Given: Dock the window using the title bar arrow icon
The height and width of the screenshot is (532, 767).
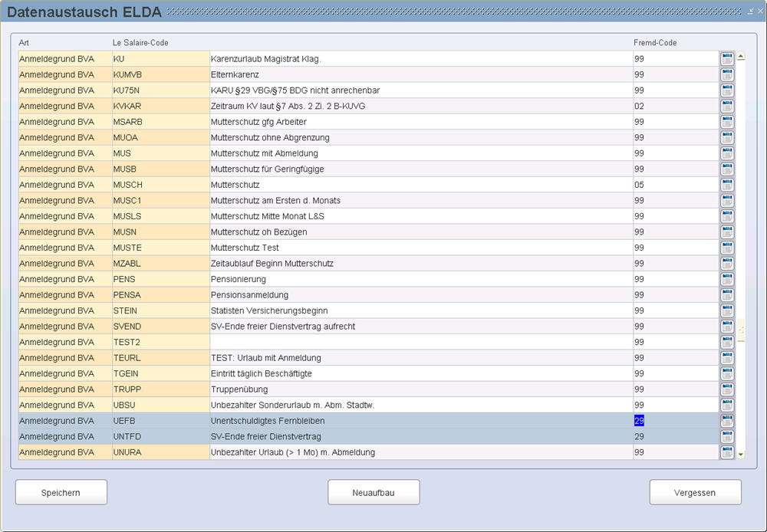Looking at the screenshot, I should (749, 11).
